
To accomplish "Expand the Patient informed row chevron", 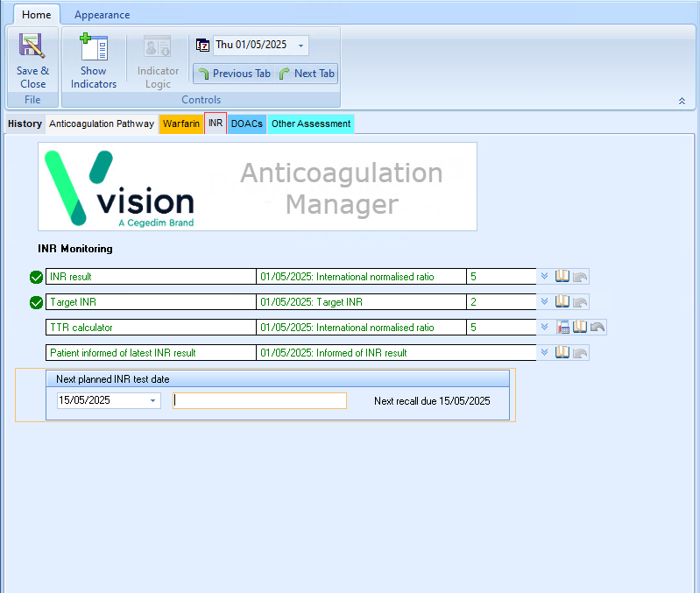I will (544, 352).
